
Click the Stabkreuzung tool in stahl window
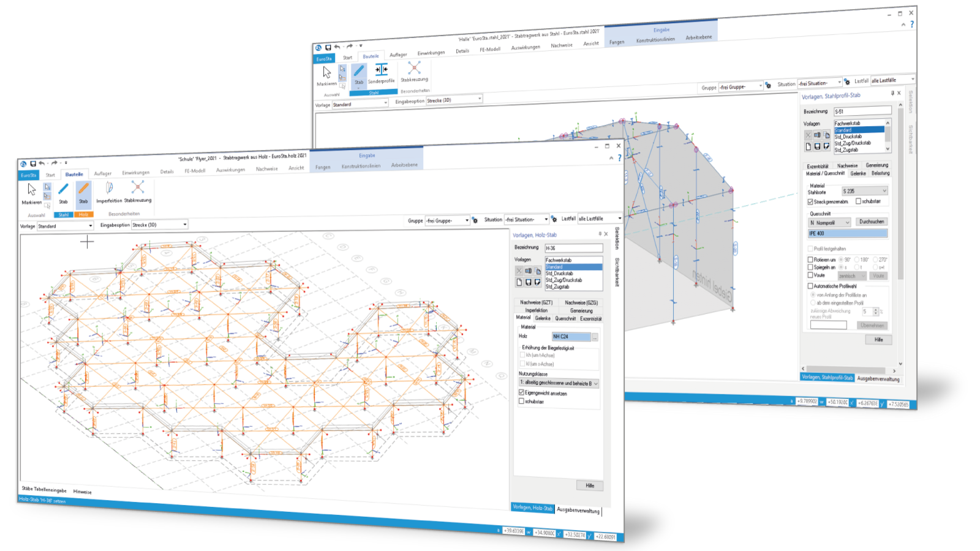click(415, 71)
